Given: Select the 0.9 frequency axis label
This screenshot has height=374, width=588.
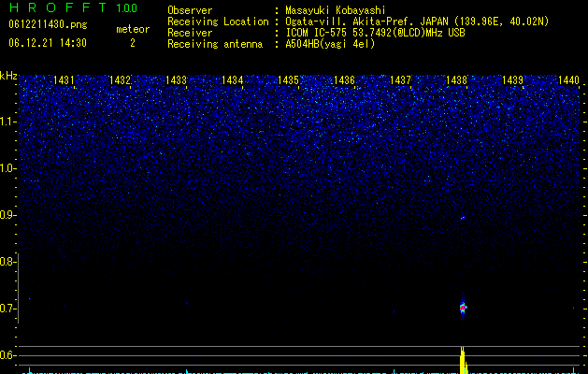Looking at the screenshot, I should coord(7,215).
